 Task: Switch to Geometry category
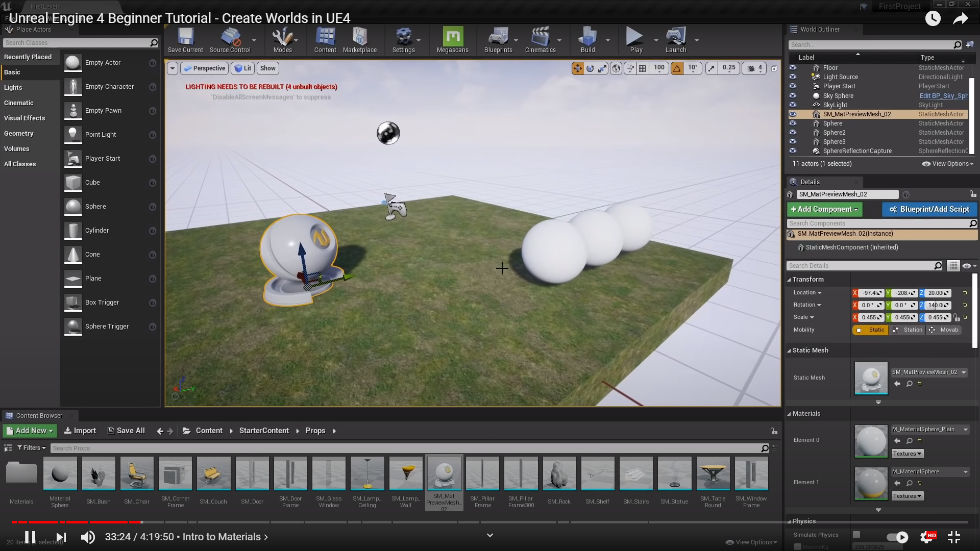point(19,134)
